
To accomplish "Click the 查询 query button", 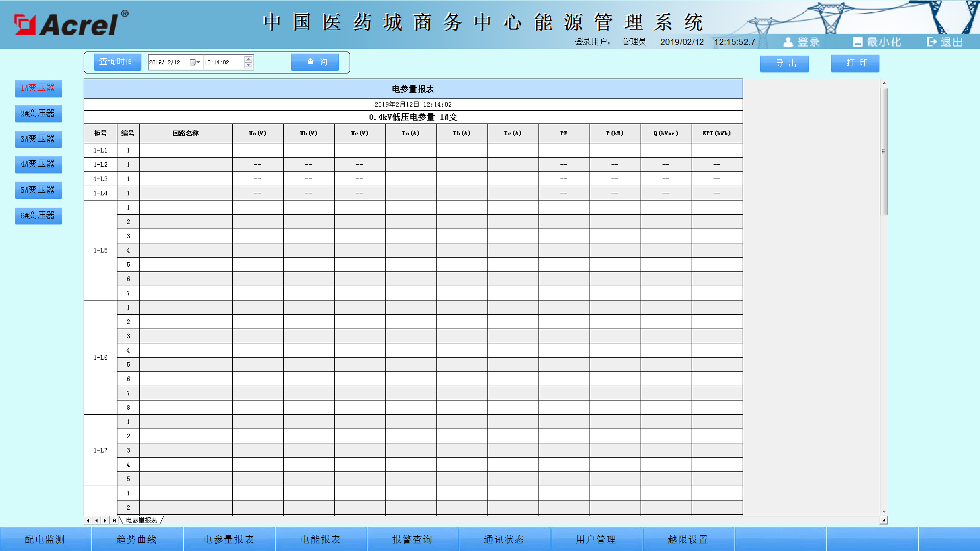I will coord(314,62).
